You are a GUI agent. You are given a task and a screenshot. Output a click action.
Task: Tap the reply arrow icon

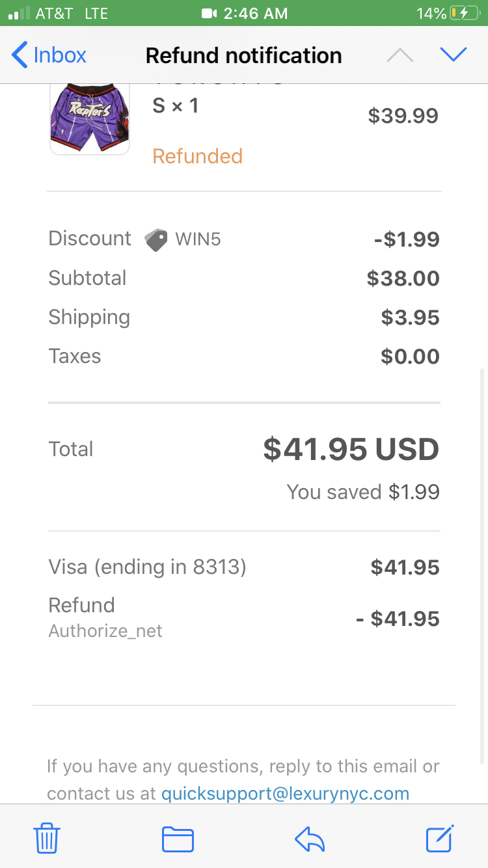pos(310,839)
